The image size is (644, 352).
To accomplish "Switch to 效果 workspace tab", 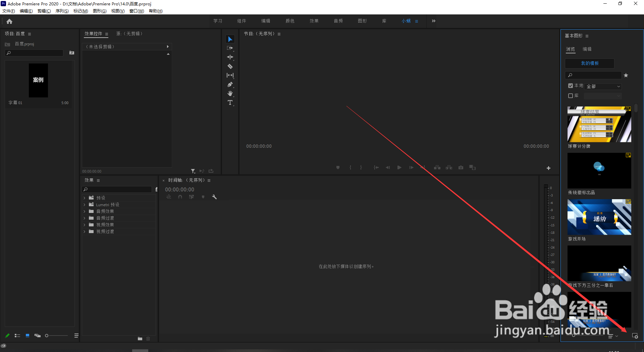I will (314, 21).
